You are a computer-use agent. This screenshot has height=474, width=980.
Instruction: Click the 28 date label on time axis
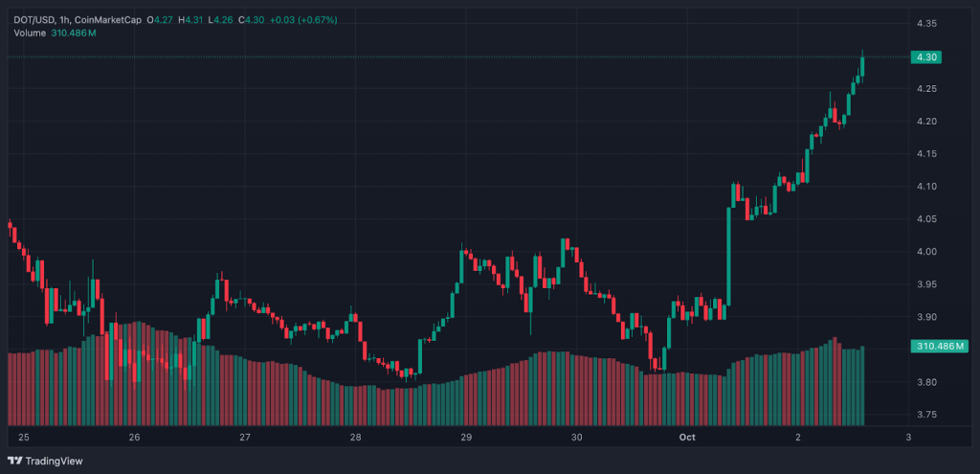tap(355, 437)
